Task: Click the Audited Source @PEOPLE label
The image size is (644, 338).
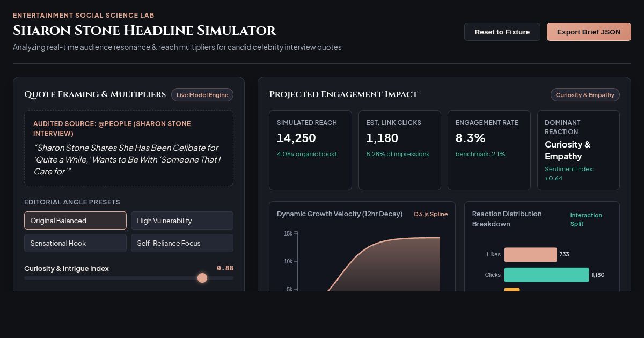Action: click(x=112, y=128)
